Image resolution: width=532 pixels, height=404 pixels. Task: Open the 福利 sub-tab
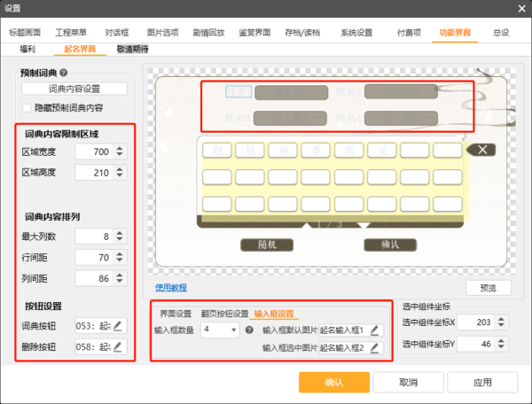pos(27,50)
